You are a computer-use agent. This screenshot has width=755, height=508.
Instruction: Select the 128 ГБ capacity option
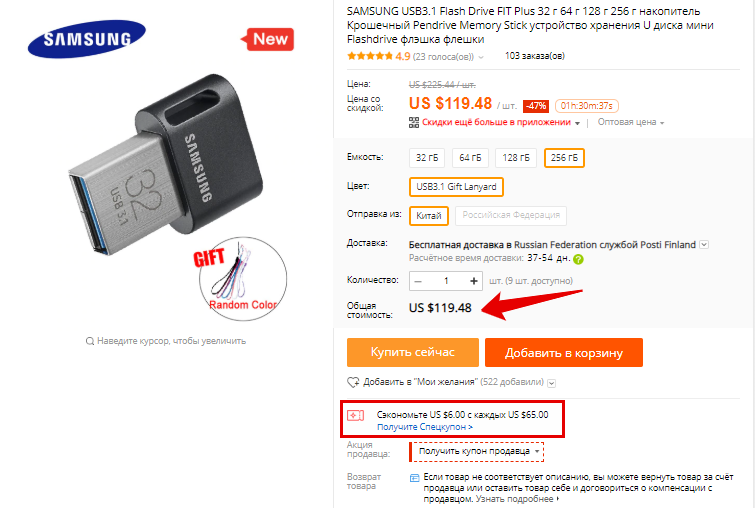click(x=516, y=158)
